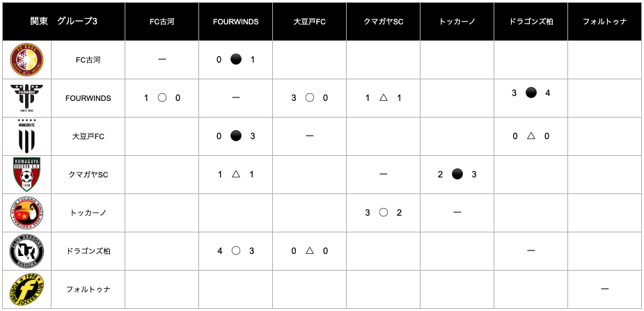The width and height of the screenshot is (644, 311).
Task: Click the FOURWINDS winged team logo
Action: tap(26, 98)
